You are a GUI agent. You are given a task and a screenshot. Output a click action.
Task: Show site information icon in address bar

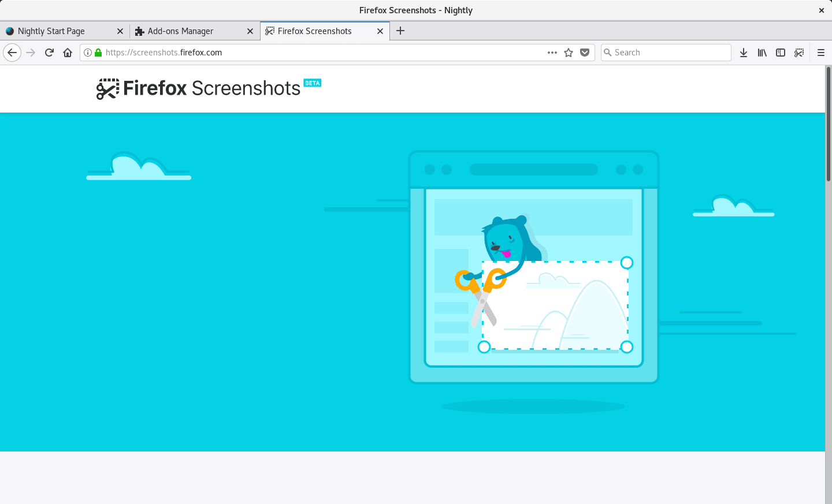tap(88, 53)
